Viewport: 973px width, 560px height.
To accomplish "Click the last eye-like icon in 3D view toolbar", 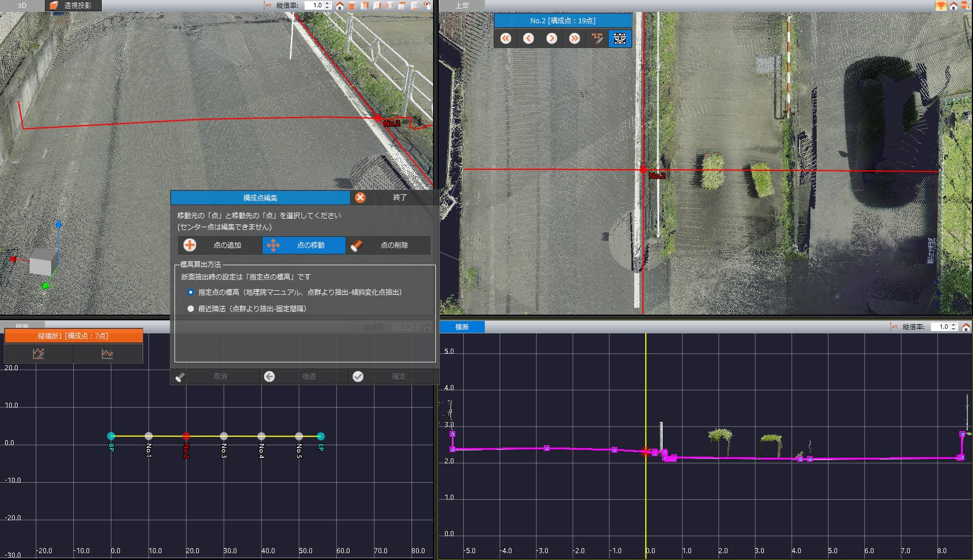I will pos(427,6).
